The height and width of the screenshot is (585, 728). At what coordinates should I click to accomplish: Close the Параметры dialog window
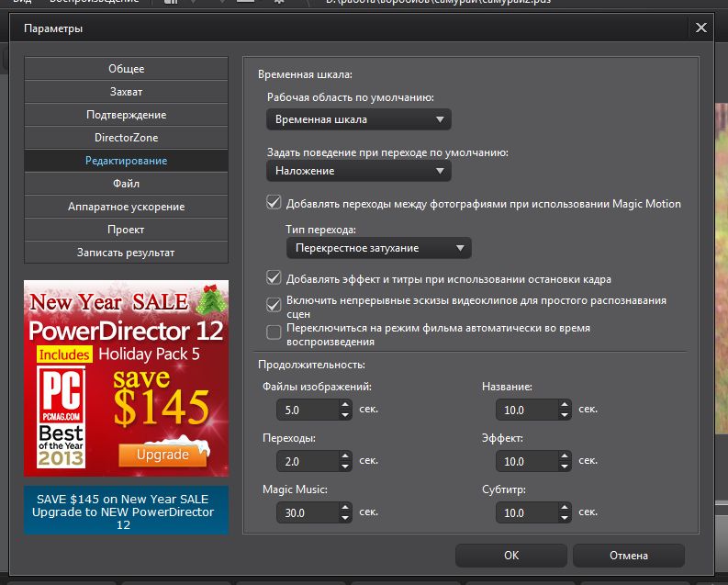[x=701, y=28]
